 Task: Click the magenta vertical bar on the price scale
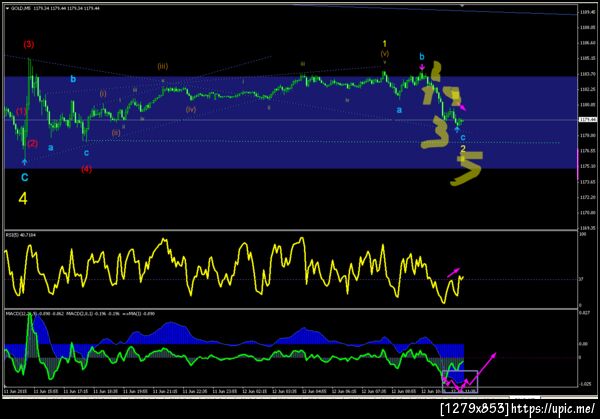pyautogui.click(x=578, y=164)
